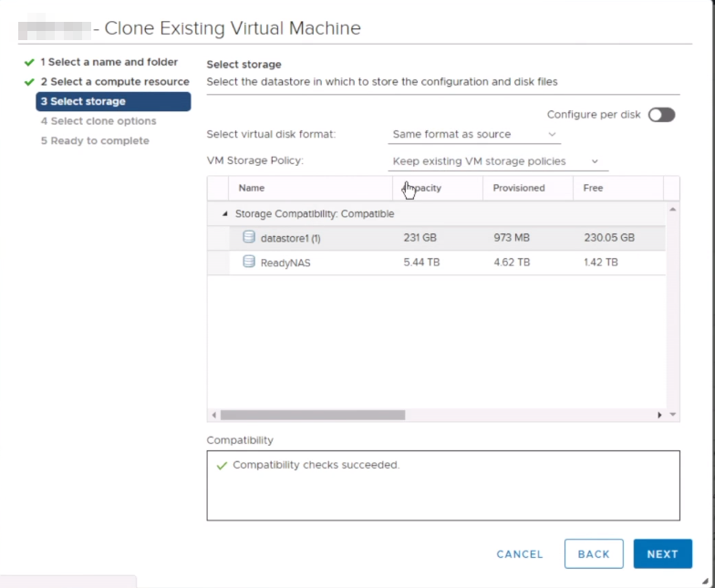Click the 231 GB capacity value
The height and width of the screenshot is (588, 715).
[x=420, y=237]
